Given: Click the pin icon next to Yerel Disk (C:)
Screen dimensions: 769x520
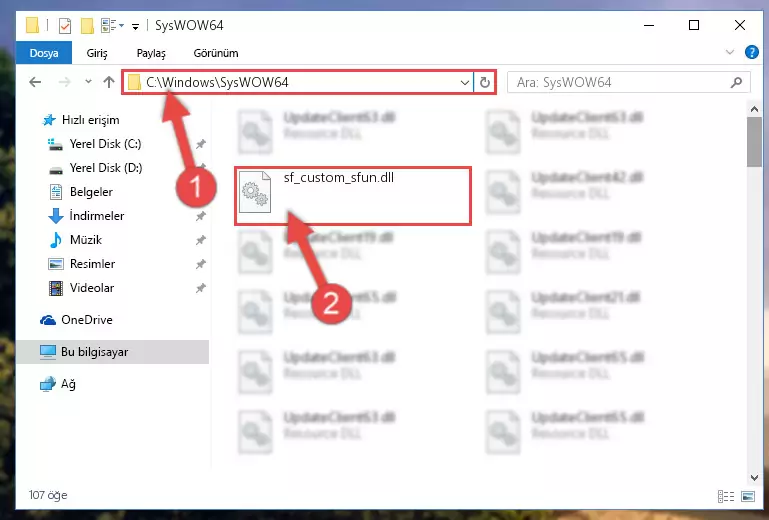Looking at the screenshot, I should 201,144.
